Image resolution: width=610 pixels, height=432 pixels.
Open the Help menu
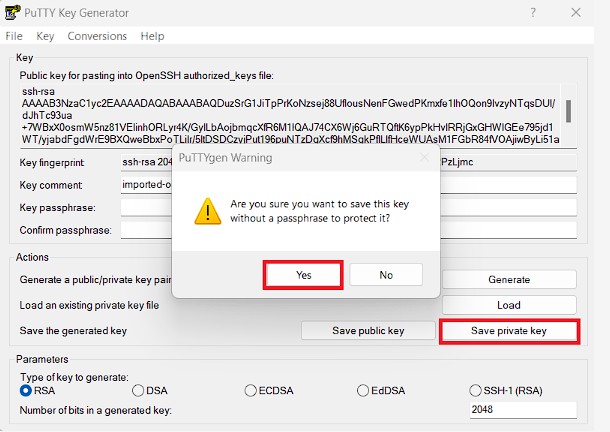click(152, 36)
